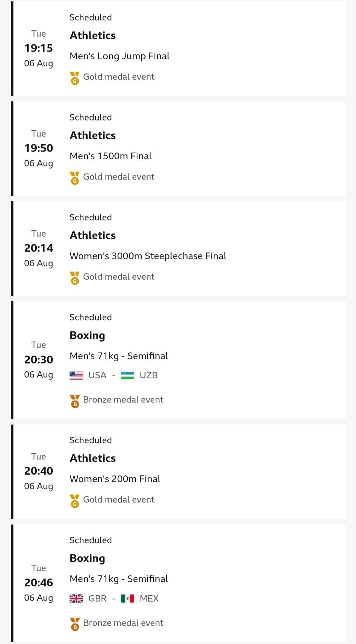The height and width of the screenshot is (644, 356).
Task: Select Boxing heading for 20:30 semifinal
Action: click(x=87, y=336)
